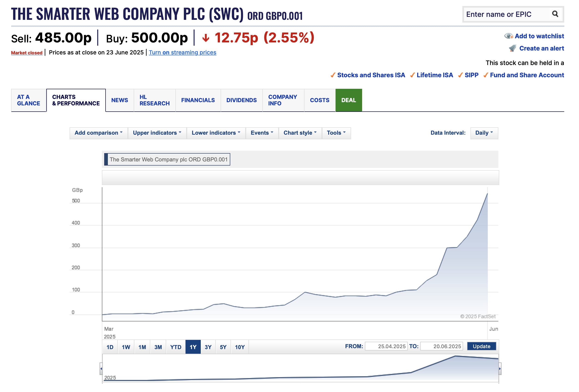Turn on streaming prices link
This screenshot has height=392, width=579.
[x=182, y=52]
